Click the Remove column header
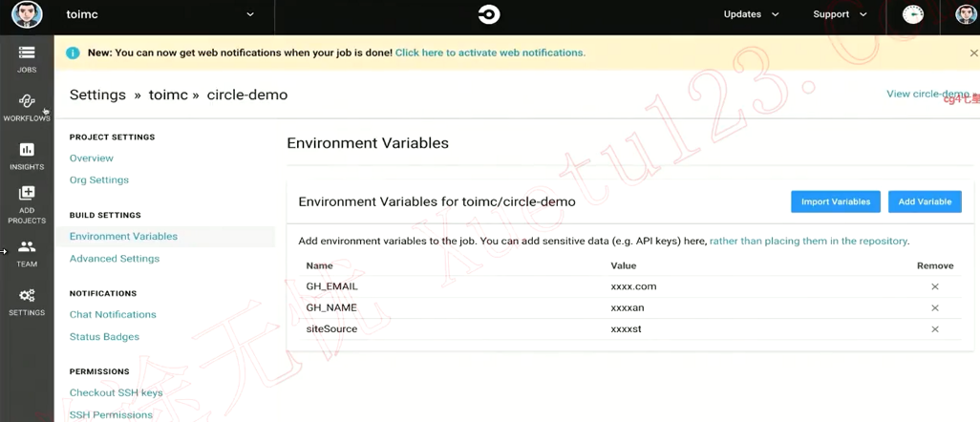 pos(935,265)
